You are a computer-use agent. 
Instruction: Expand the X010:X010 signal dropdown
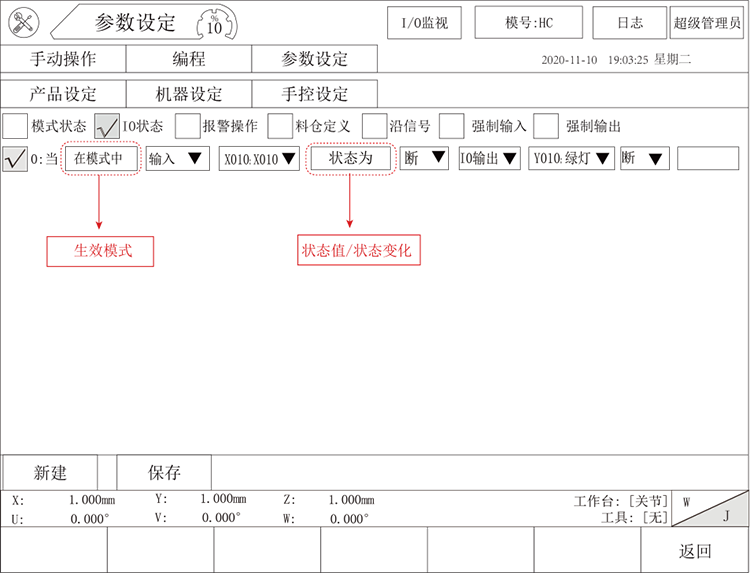[x=259, y=159]
